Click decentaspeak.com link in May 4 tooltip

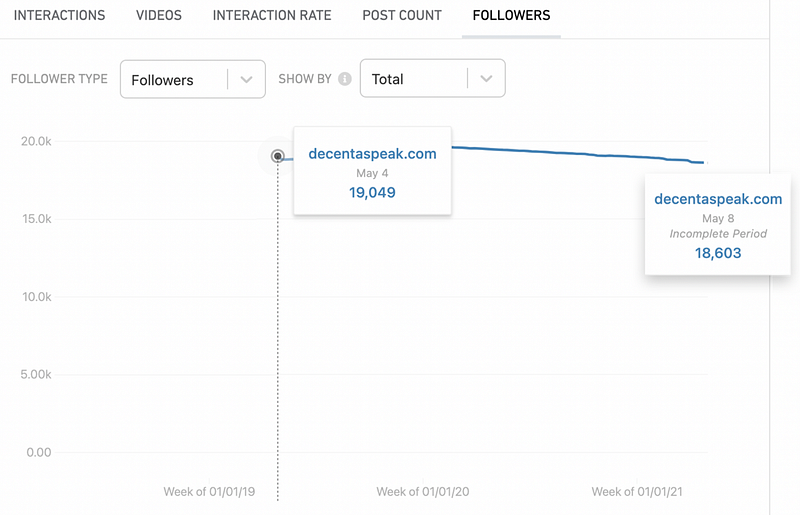tap(372, 154)
